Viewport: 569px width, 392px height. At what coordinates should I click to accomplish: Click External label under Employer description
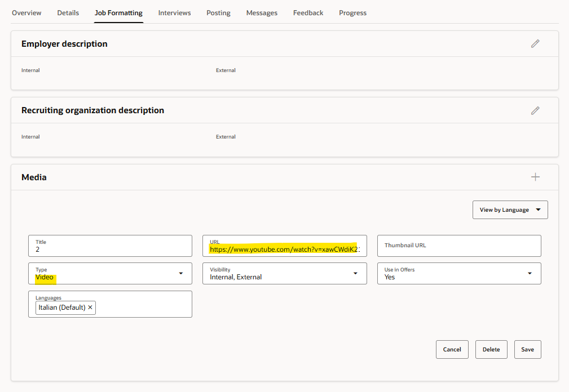coord(226,70)
